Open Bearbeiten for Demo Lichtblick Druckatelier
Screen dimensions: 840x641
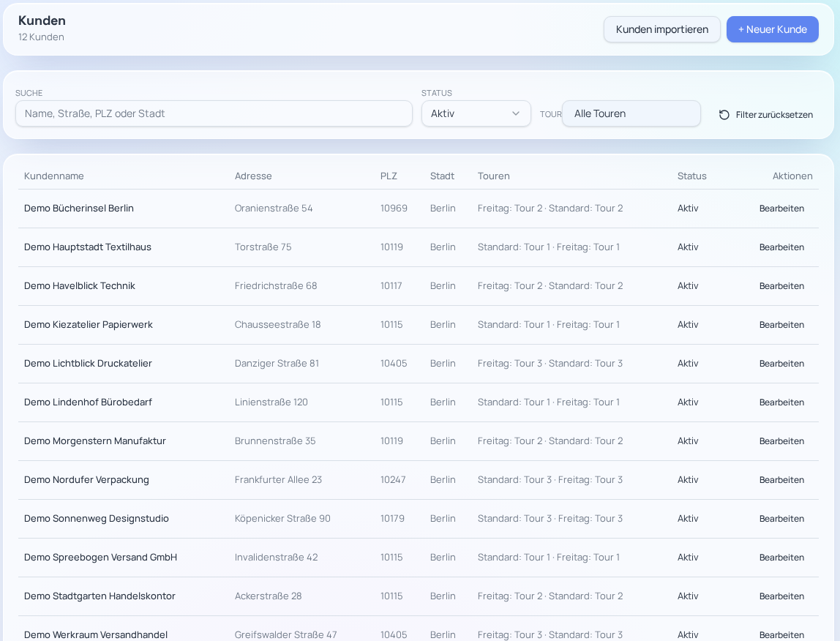pos(781,364)
